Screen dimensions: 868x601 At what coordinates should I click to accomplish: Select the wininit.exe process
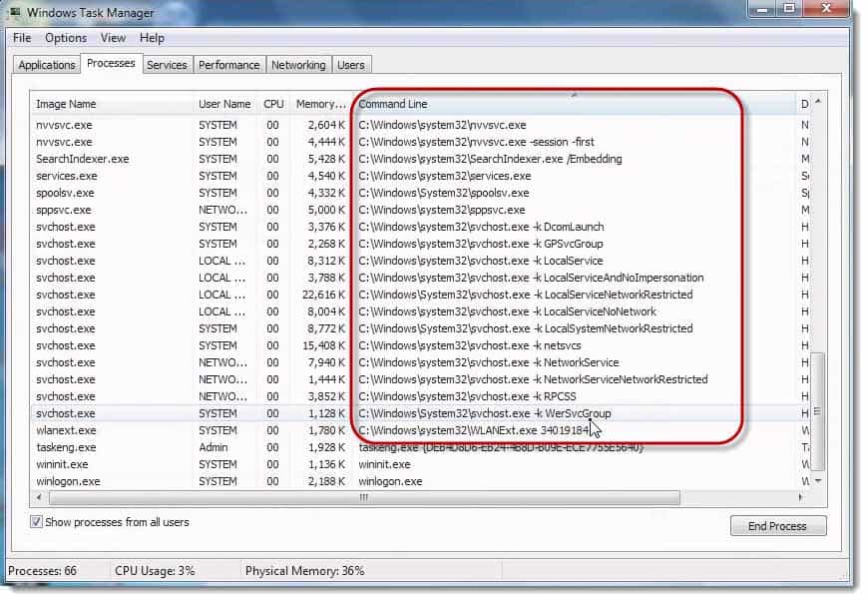tap(420, 464)
